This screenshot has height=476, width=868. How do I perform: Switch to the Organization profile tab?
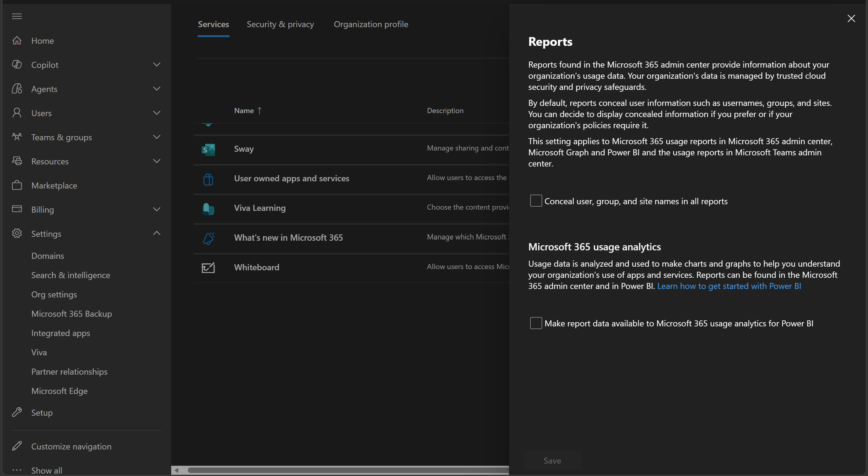(x=371, y=24)
